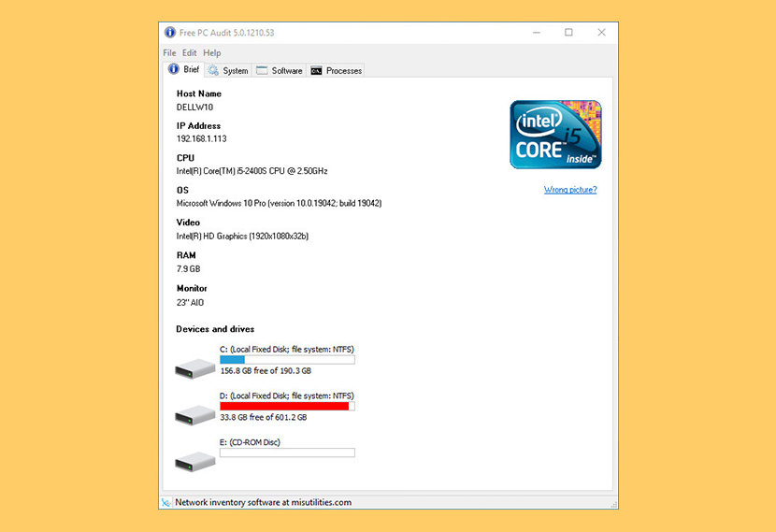Open the Edit menu
Image resolution: width=776 pixels, height=532 pixels.
coord(189,53)
